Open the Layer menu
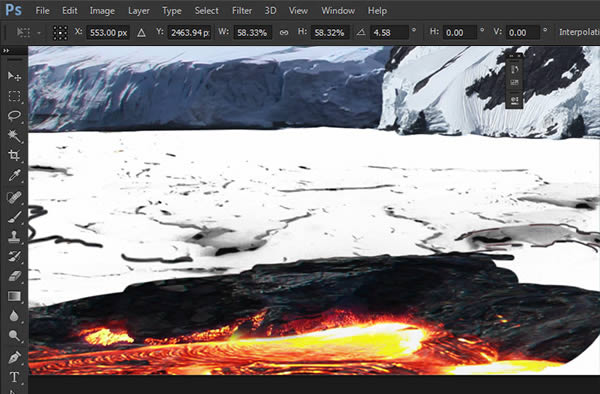Screen dimensions: 600x394 tap(139, 11)
